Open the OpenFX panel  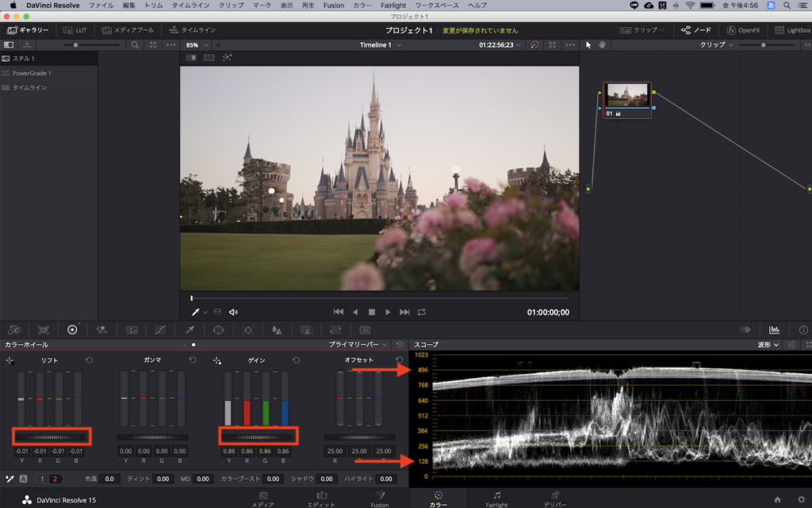tap(743, 30)
